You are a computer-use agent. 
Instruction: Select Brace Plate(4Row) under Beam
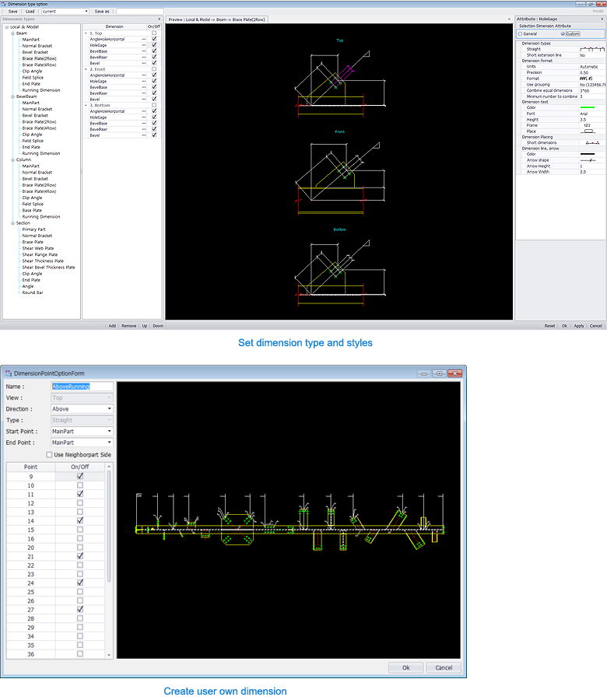39,65
